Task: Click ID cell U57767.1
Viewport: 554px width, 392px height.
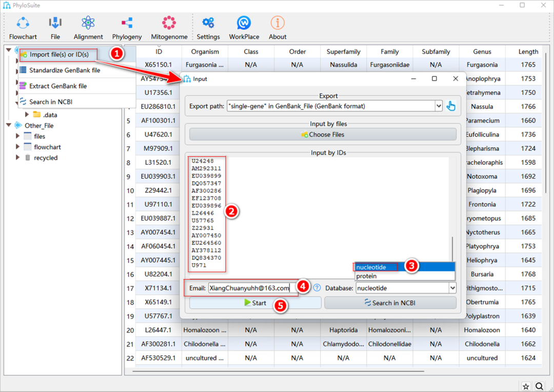Action: click(x=159, y=316)
